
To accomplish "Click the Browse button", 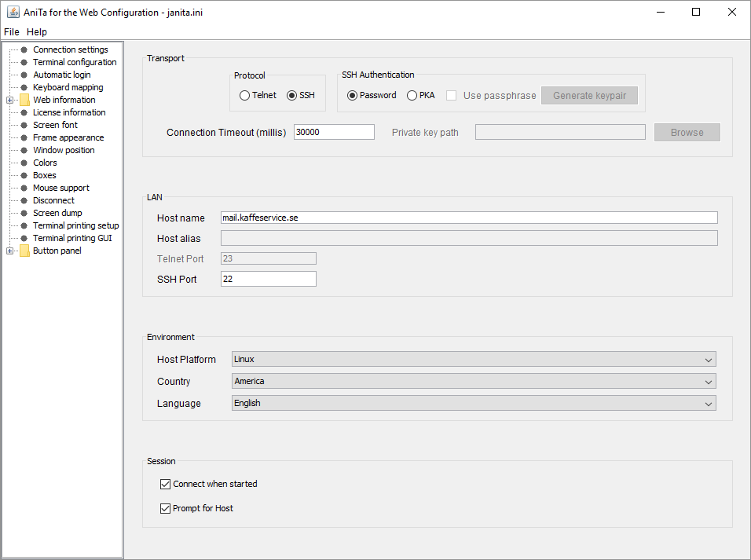I will (x=687, y=132).
